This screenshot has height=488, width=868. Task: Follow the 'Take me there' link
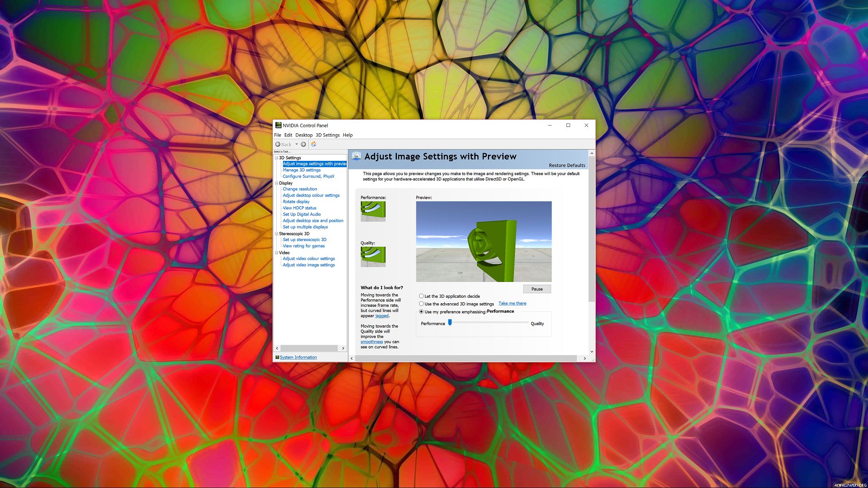click(x=512, y=304)
